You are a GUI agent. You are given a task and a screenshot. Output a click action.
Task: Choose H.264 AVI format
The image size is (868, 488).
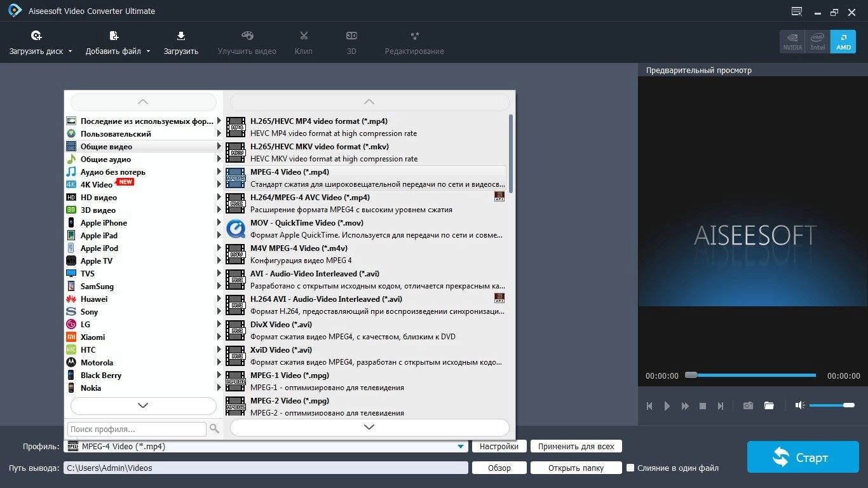[366, 305]
